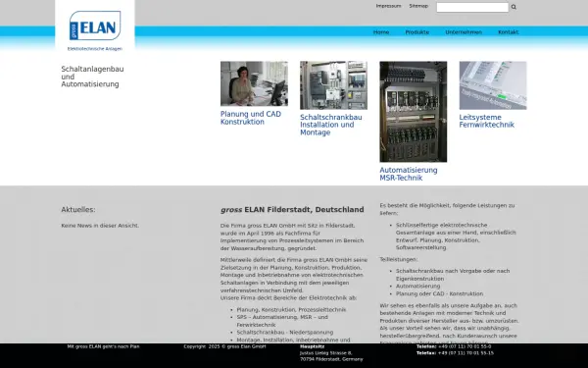Click the Schaltschrankbau - Niederspannung list item
The height and width of the screenshot is (368, 588).
point(285,333)
